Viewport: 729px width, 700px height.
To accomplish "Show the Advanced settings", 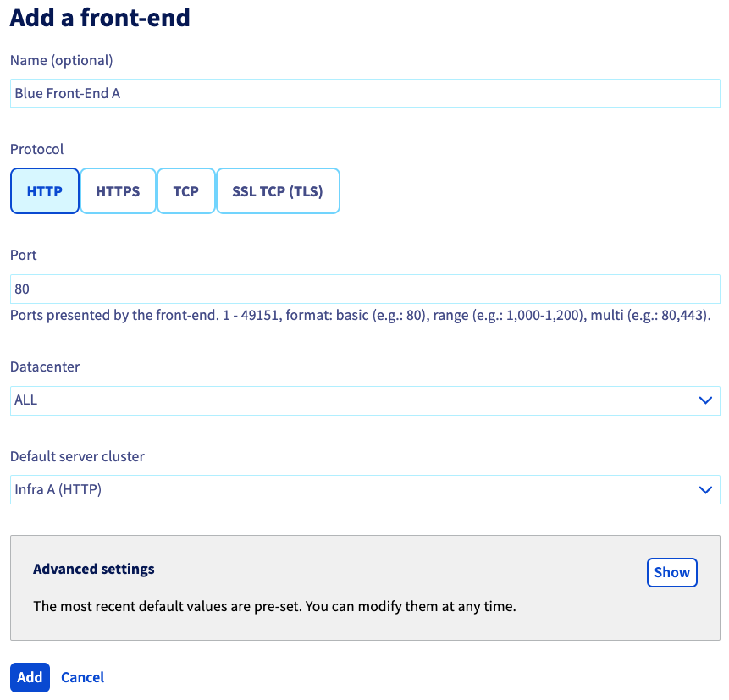I will coord(671,573).
